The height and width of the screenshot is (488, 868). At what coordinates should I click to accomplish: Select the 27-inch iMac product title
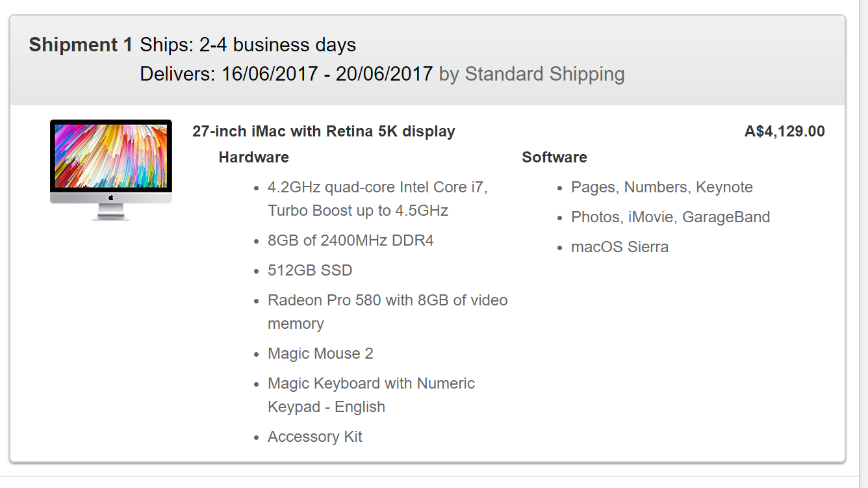(324, 131)
